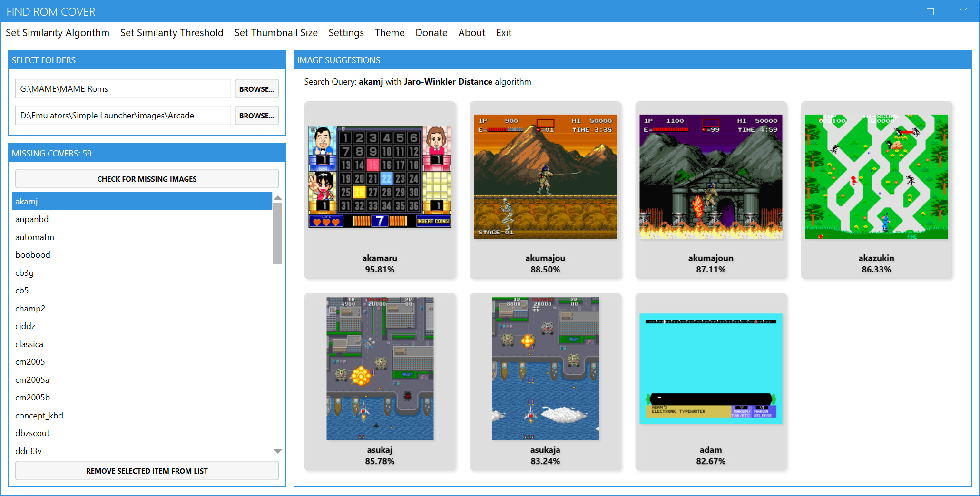
Task: Click Check For Missing Images button
Action: pyautogui.click(x=147, y=179)
